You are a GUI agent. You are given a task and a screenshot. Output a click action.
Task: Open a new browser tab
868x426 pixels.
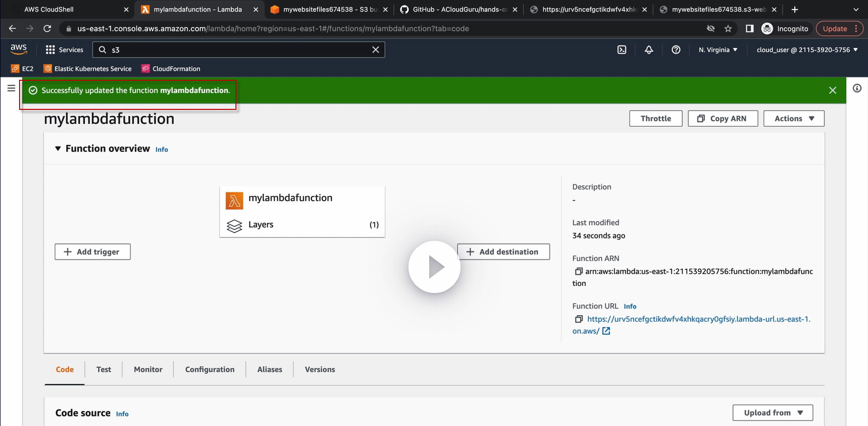pos(795,10)
